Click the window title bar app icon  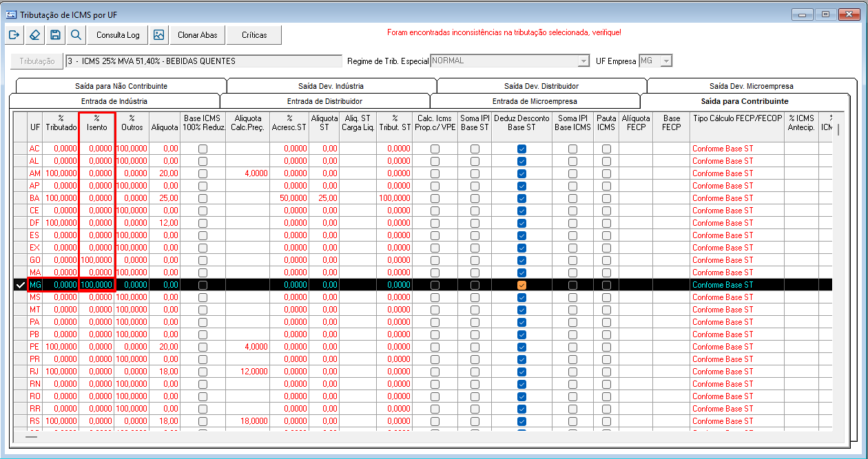(10, 14)
